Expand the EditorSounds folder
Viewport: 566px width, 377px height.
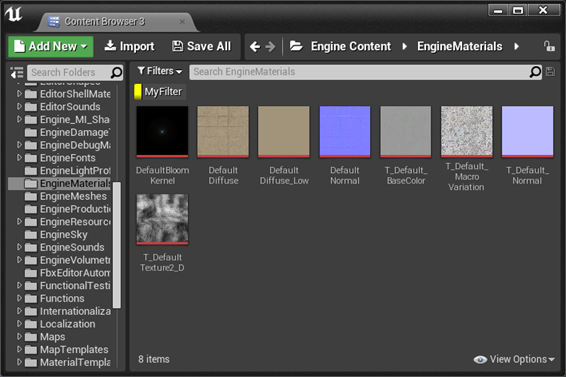click(x=19, y=107)
